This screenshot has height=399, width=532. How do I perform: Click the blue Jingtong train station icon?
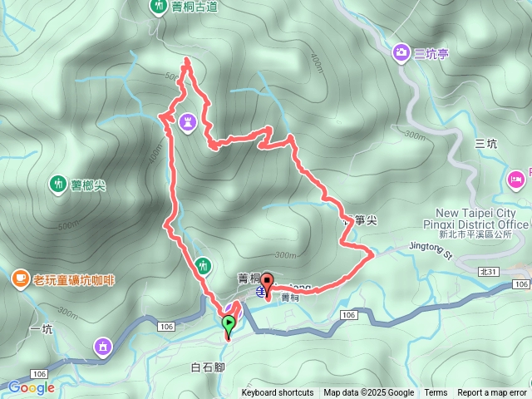coord(260,291)
